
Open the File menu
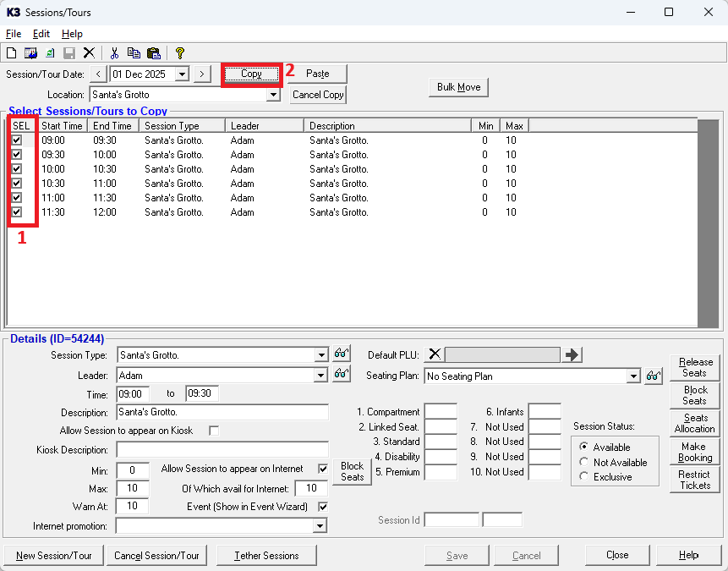(14, 34)
